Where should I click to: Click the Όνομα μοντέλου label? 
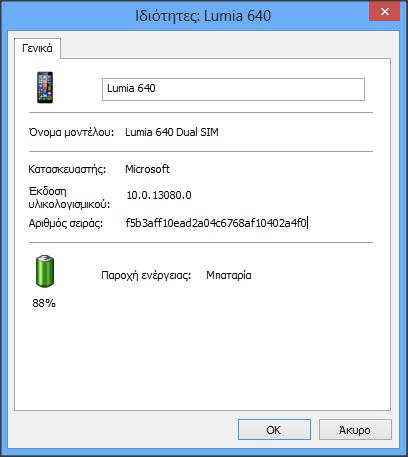72,132
